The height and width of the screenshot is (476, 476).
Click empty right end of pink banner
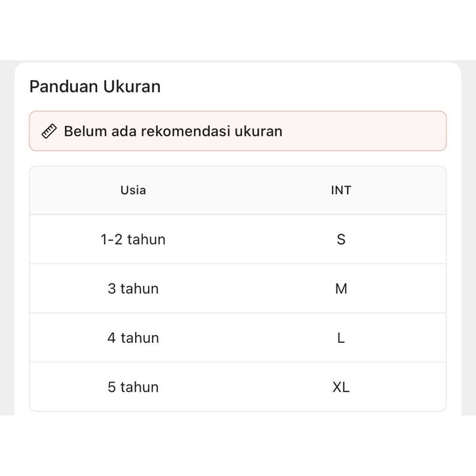[393, 131]
